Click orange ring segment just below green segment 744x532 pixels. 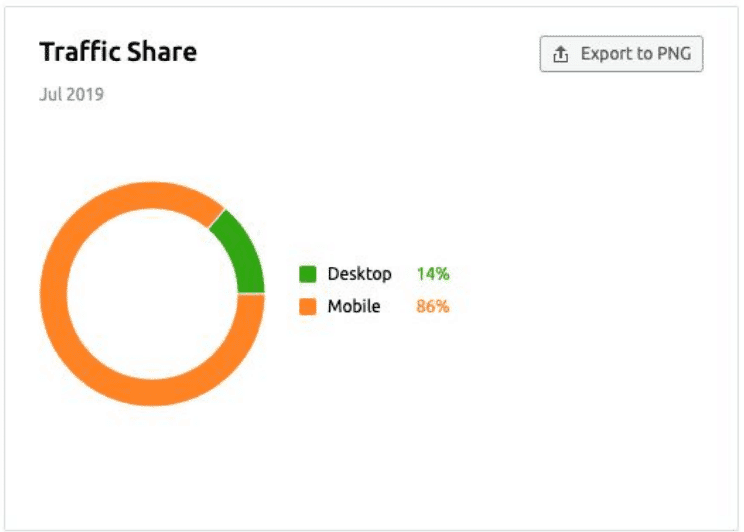249,313
